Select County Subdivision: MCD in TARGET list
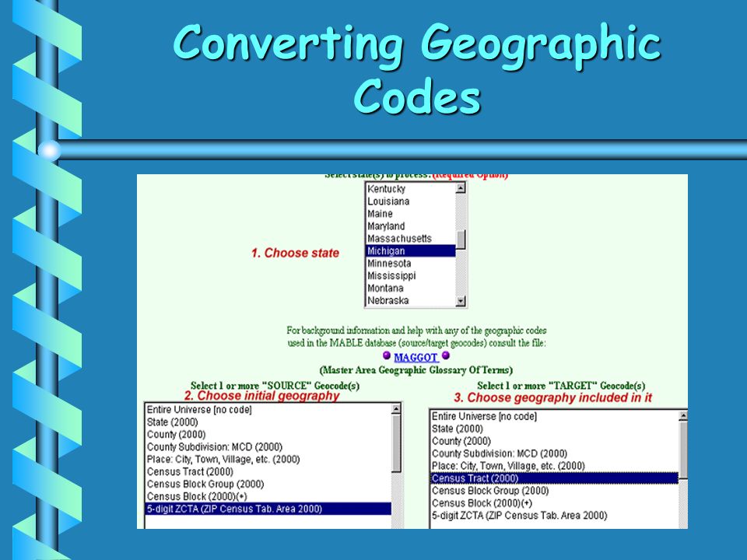747x560 pixels. tap(554, 453)
